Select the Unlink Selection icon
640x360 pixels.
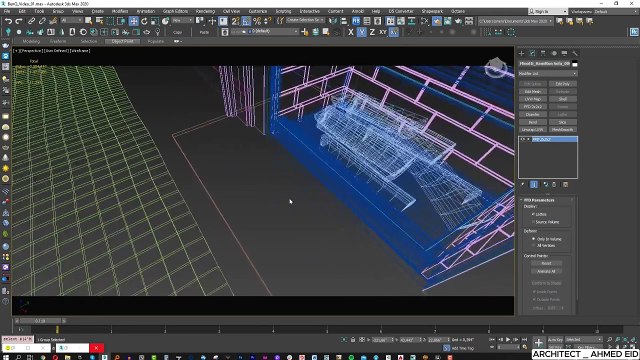tap(42, 21)
